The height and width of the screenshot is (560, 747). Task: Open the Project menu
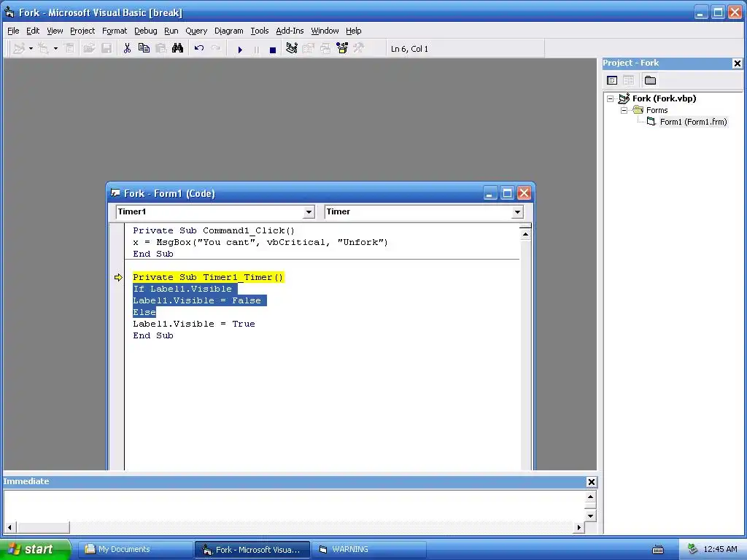coord(82,31)
